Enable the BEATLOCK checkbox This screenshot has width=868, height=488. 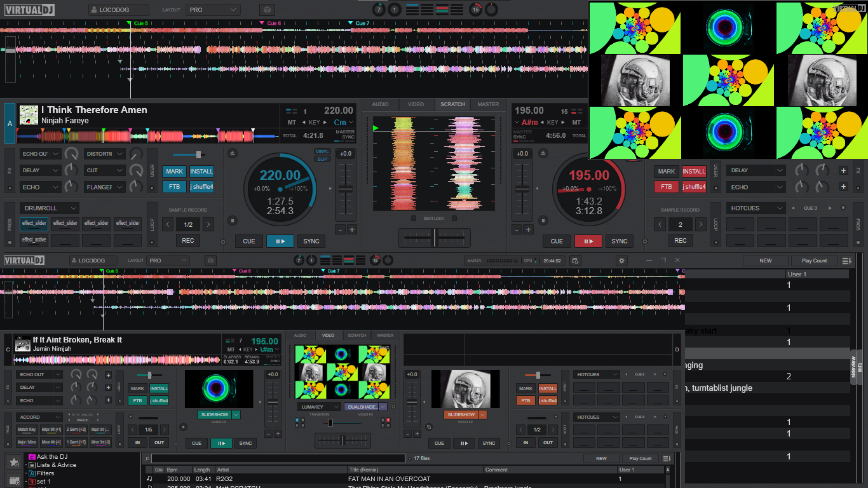414,218
